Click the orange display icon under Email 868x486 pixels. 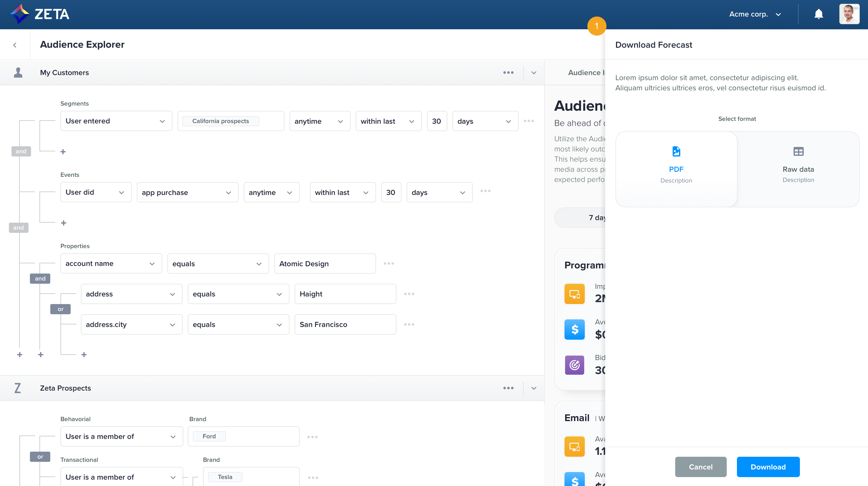pyautogui.click(x=575, y=447)
